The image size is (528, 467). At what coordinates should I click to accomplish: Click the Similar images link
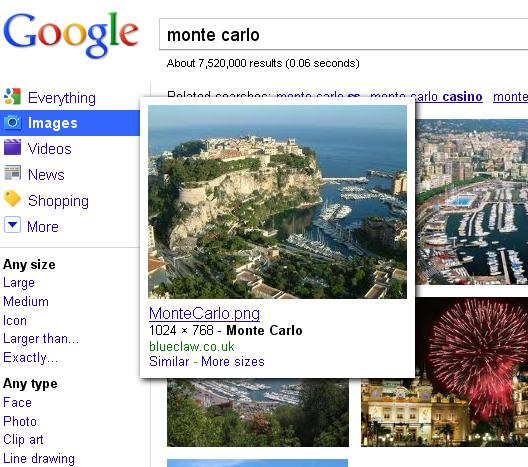pyautogui.click(x=169, y=361)
